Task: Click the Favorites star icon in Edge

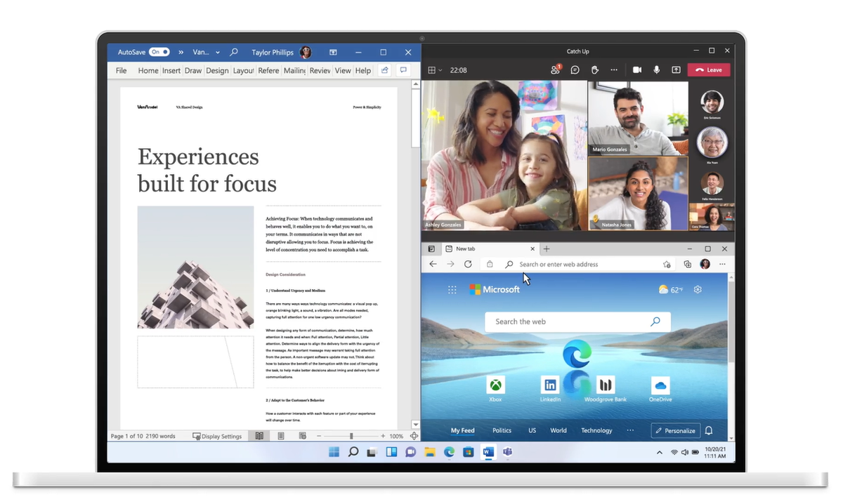Action: (667, 264)
